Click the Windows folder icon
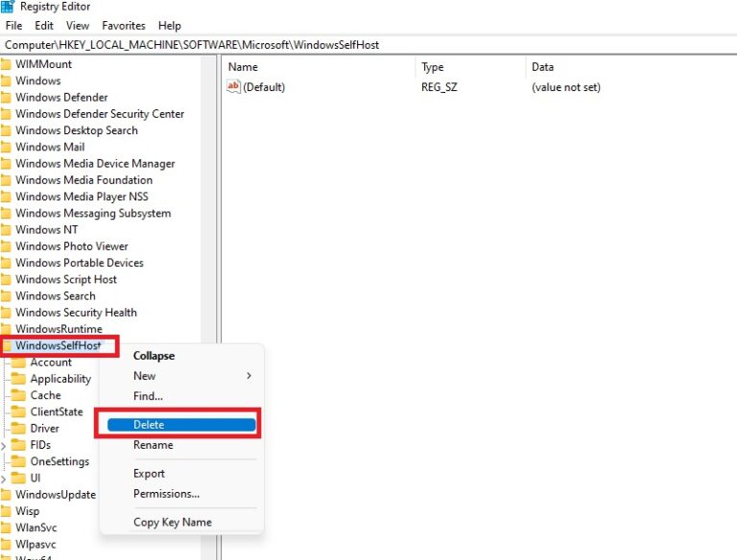The height and width of the screenshot is (560, 737). [x=6, y=81]
